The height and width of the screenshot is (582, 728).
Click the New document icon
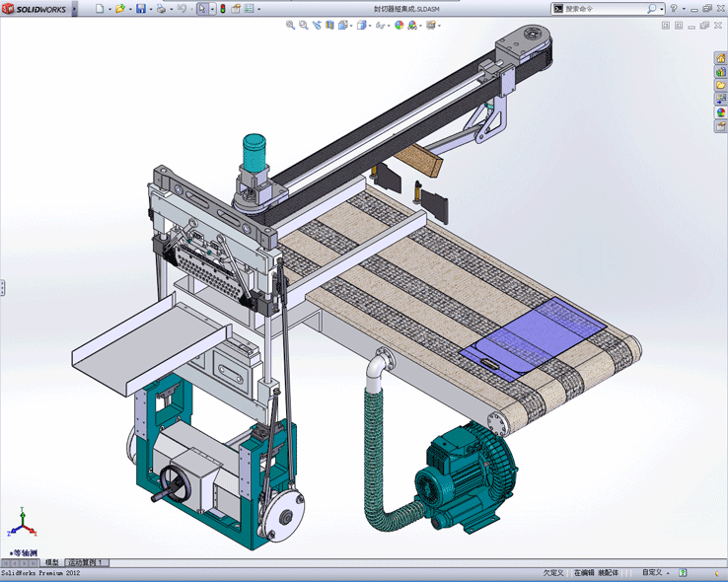(x=99, y=9)
